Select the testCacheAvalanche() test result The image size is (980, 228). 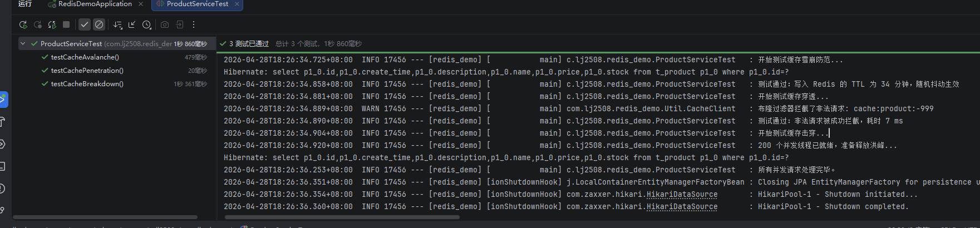tap(85, 57)
